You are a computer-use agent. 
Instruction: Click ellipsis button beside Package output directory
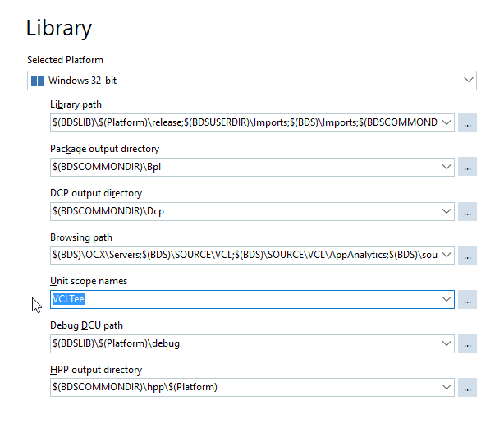(467, 167)
